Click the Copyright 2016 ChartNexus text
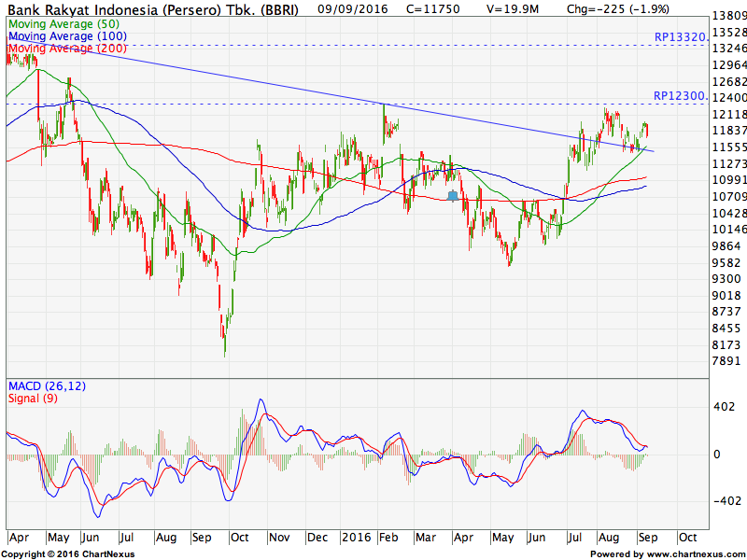747x560 pixels. (x=67, y=554)
